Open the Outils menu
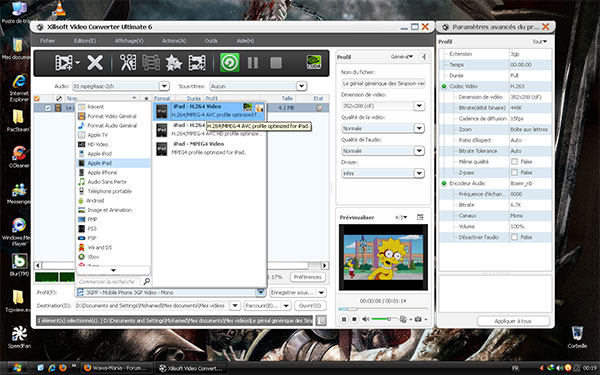This screenshot has width=600, height=375. click(211, 41)
